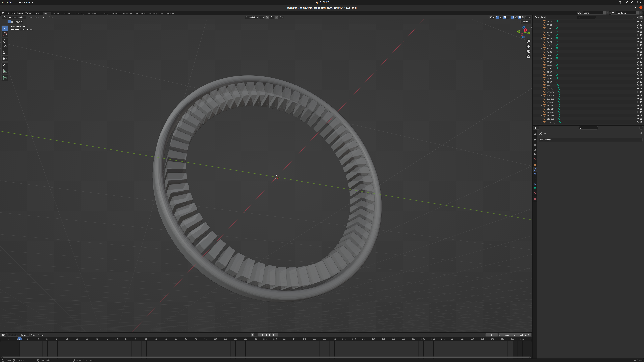The width and height of the screenshot is (644, 362).
Task: Activate the Scale tool
Action: [x=5, y=53]
